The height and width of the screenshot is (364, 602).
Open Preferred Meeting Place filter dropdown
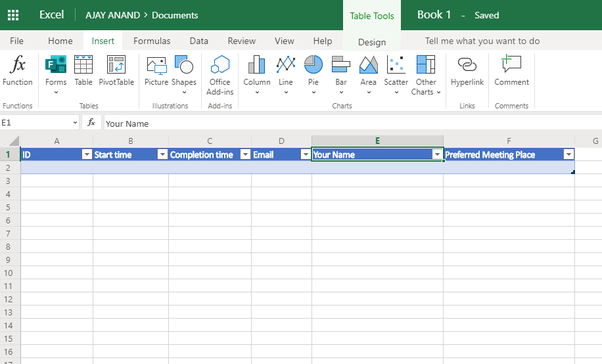point(569,154)
